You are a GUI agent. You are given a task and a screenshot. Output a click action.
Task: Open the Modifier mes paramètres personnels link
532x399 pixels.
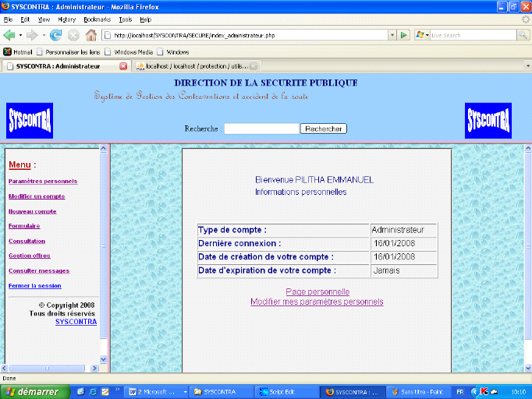point(317,302)
